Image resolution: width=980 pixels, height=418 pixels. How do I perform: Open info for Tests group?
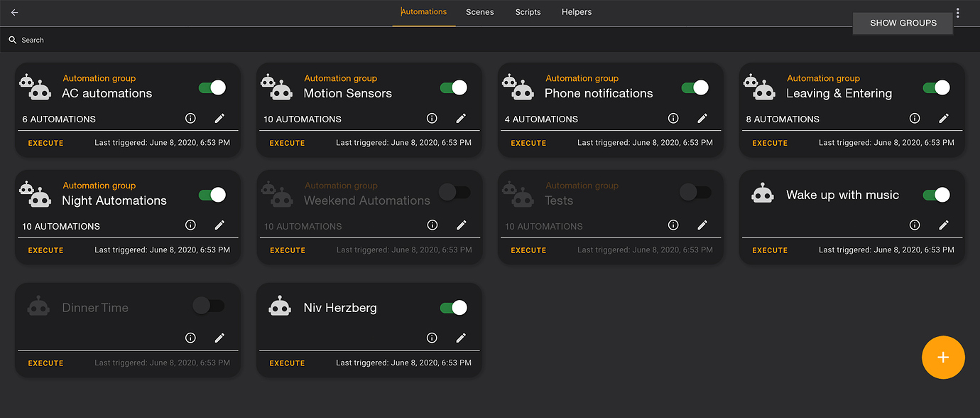click(673, 225)
